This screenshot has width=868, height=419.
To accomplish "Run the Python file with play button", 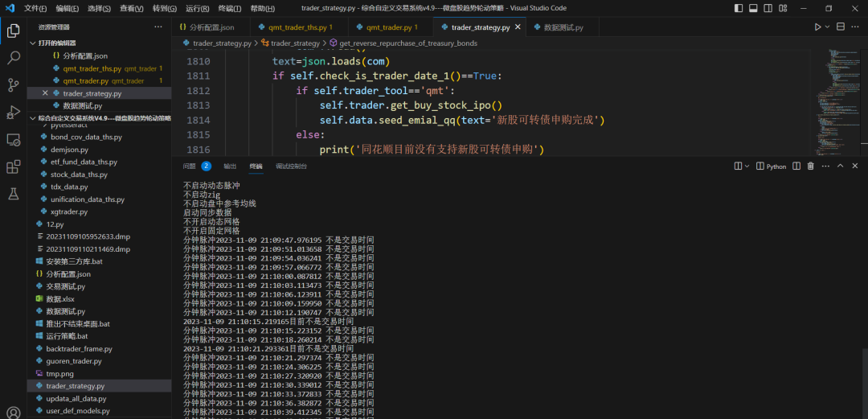I will point(817,27).
